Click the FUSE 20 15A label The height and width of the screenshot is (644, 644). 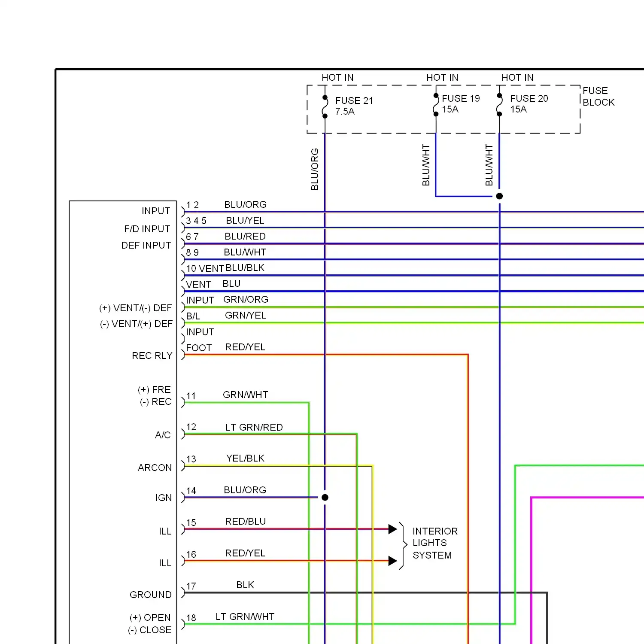coord(529,103)
